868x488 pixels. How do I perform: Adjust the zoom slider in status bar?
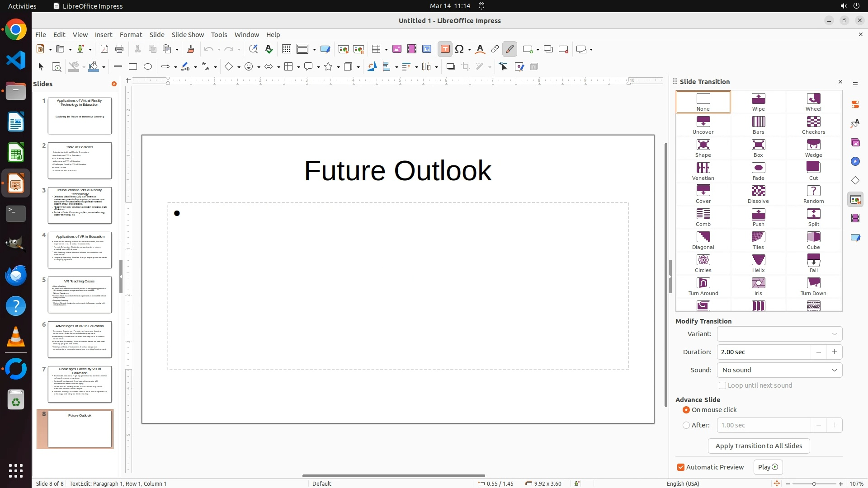814,484
